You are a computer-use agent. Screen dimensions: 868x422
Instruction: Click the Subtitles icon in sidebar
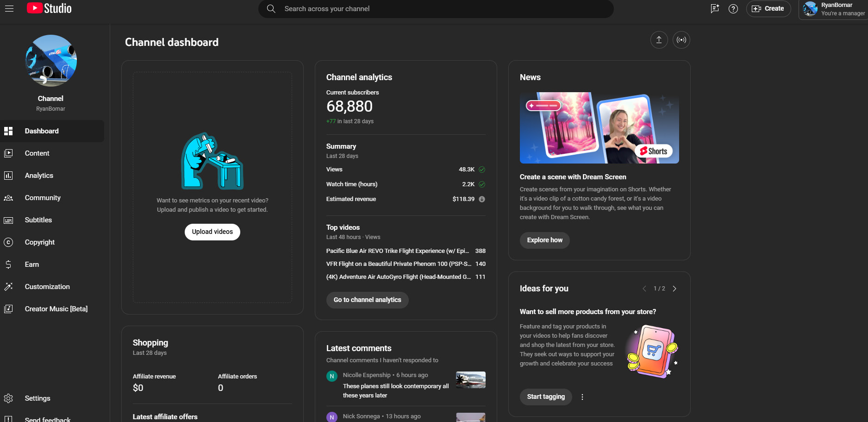pos(8,220)
